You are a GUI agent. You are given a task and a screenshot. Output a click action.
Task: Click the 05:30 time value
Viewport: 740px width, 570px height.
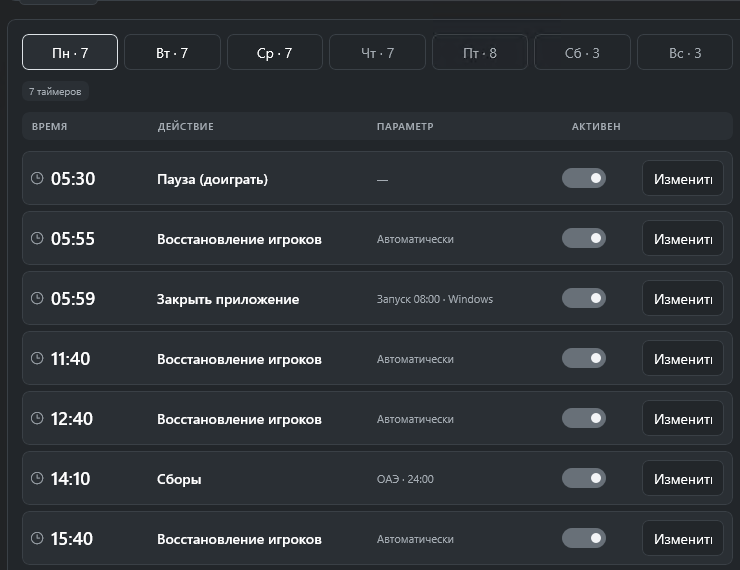pos(73,178)
